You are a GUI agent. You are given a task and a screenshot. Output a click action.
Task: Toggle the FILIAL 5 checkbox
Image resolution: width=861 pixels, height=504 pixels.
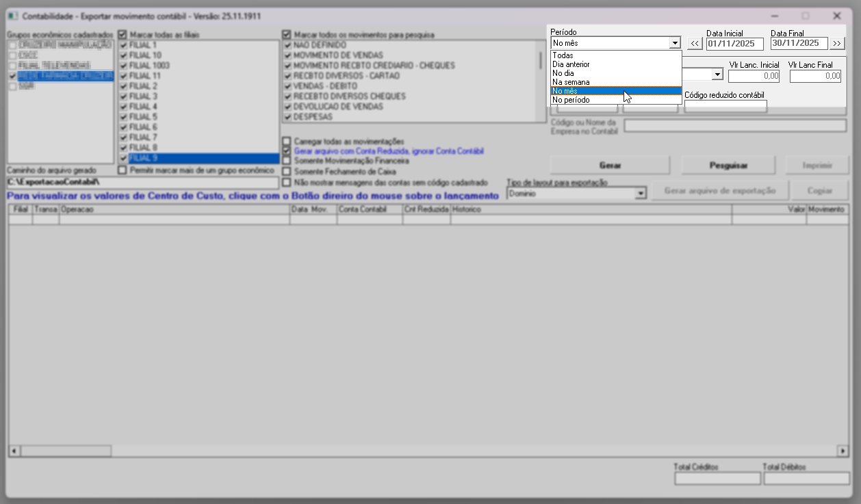point(124,117)
